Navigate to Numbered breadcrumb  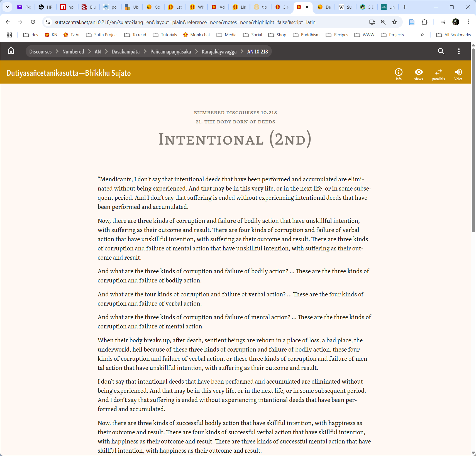[73, 52]
